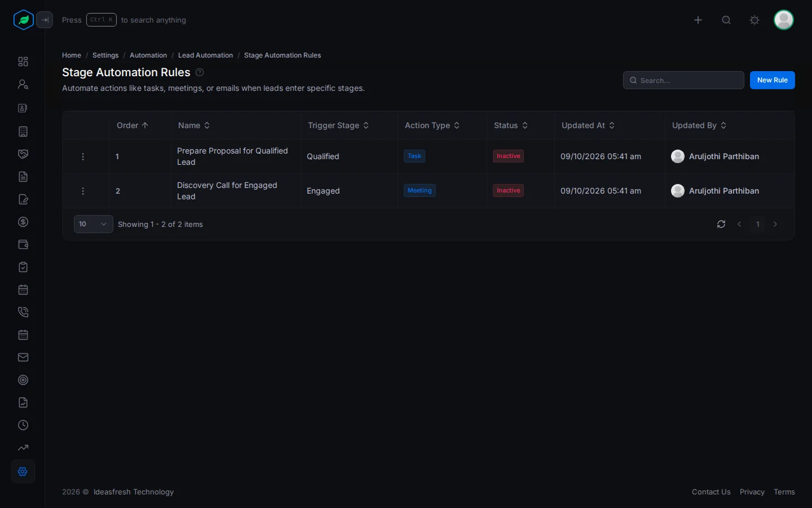The width and height of the screenshot is (812, 508).
Task: Go to Settings breadcrumb
Action: [x=105, y=55]
